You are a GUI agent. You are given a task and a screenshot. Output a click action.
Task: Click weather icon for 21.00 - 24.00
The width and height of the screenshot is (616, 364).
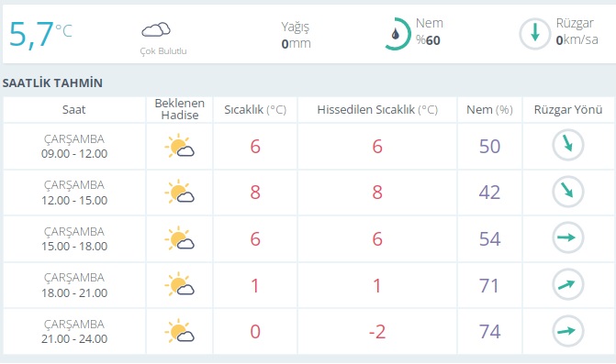coord(180,331)
